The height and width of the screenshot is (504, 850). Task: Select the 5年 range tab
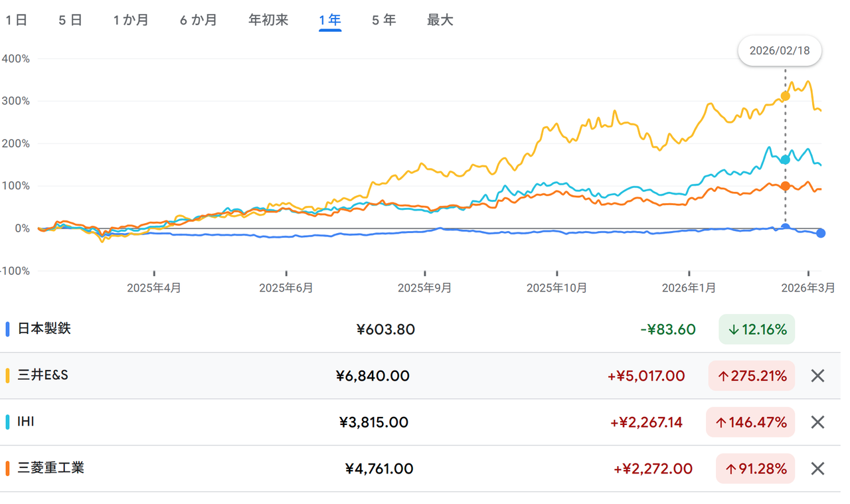pyautogui.click(x=384, y=20)
